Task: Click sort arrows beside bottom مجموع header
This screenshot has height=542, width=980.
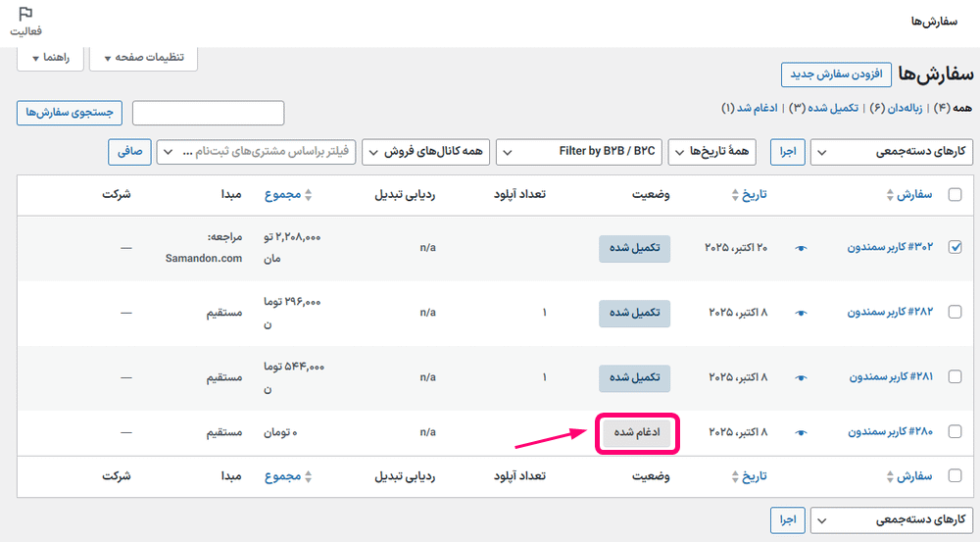Action: click(x=308, y=476)
